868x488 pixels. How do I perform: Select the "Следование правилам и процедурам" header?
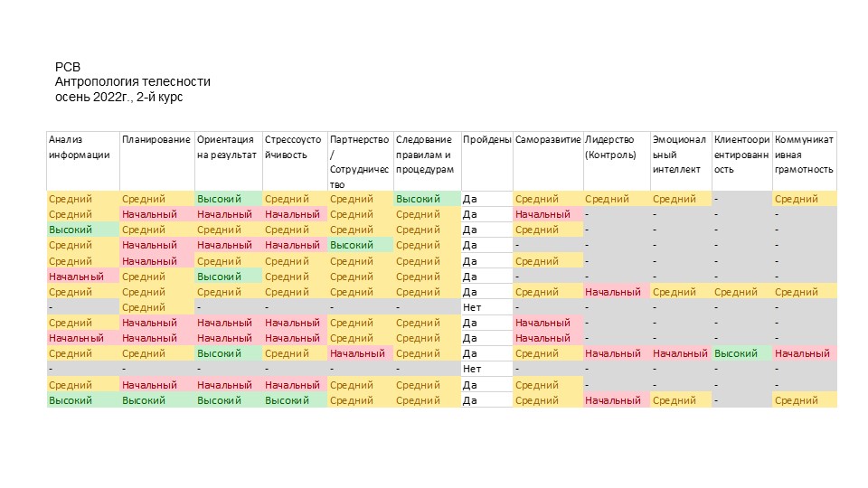pyautogui.click(x=425, y=155)
